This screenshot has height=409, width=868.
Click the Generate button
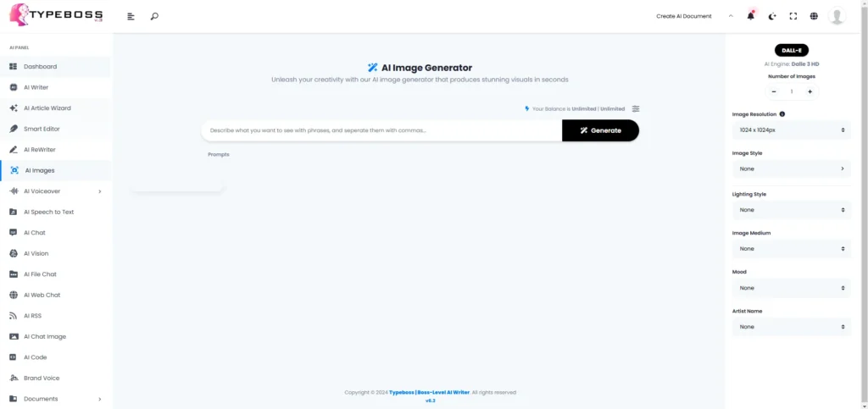pyautogui.click(x=600, y=130)
